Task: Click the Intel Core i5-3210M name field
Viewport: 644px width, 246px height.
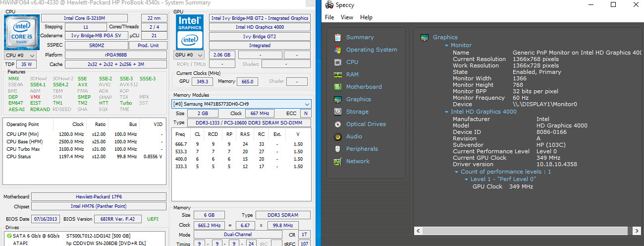Action: click(91, 18)
